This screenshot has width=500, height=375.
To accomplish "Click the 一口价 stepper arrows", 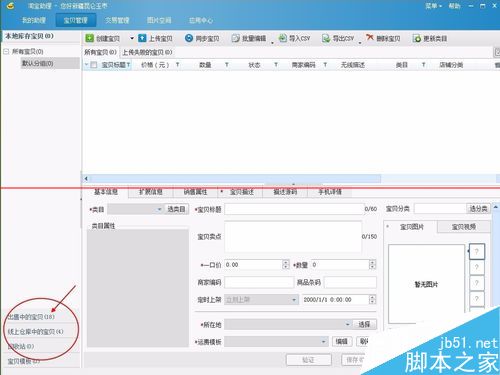I will [x=286, y=265].
